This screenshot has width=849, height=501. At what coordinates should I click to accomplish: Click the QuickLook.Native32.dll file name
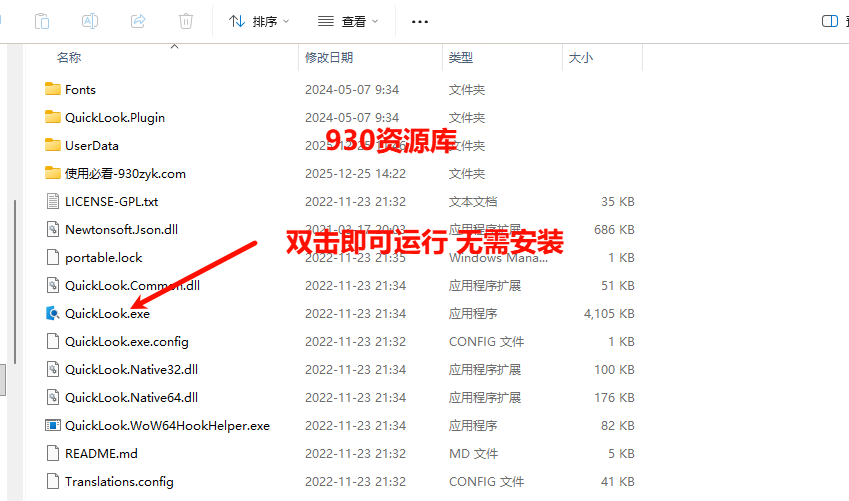coord(132,370)
